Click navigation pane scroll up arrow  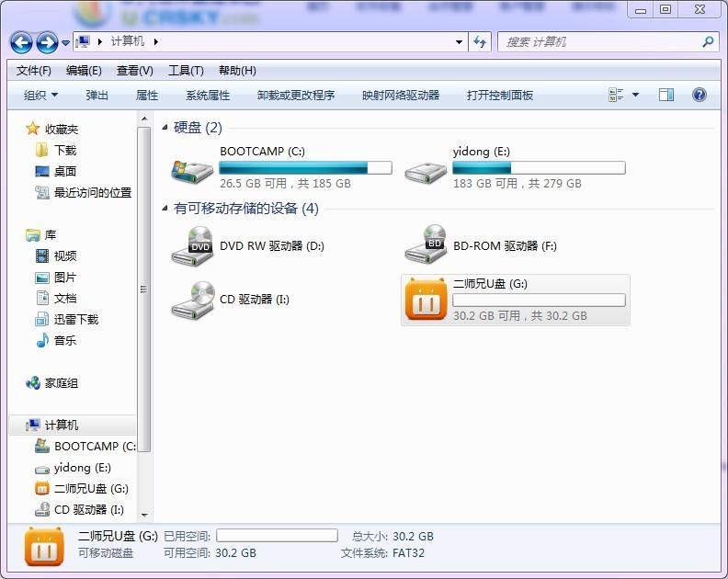(x=144, y=119)
